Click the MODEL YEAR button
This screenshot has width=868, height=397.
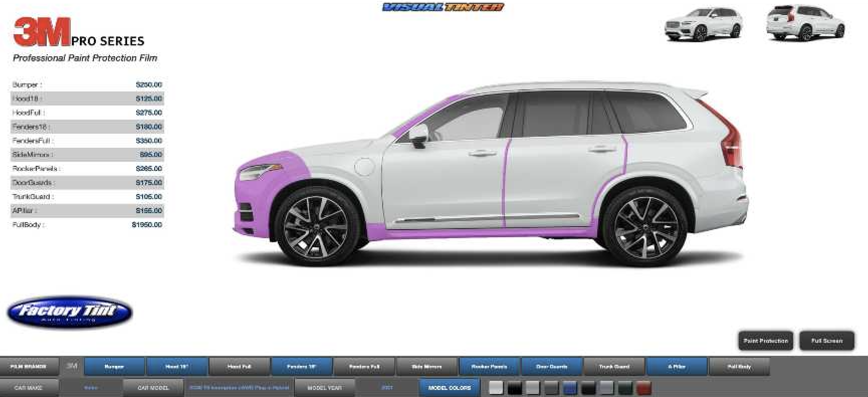click(324, 388)
